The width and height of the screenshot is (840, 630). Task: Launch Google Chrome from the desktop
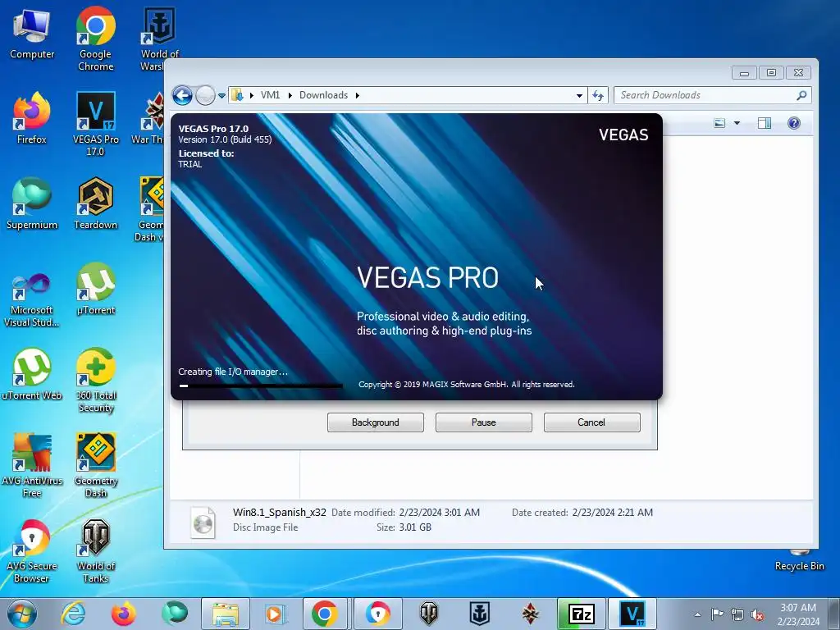(95, 39)
